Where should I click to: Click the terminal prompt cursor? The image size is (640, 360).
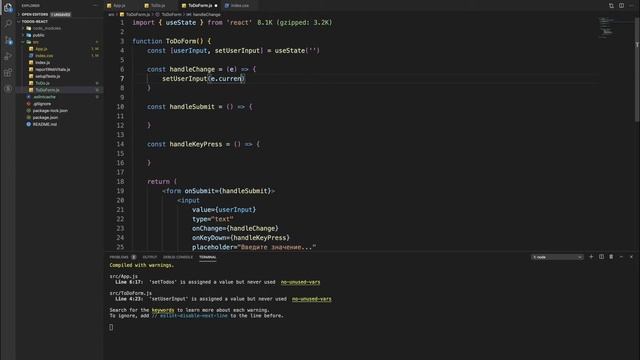111,327
